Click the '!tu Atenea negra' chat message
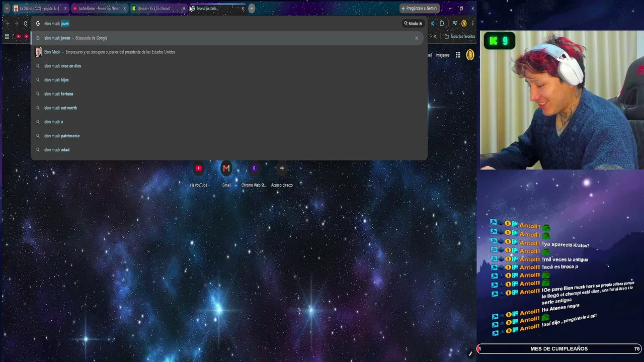The image size is (644, 362). 560,307
